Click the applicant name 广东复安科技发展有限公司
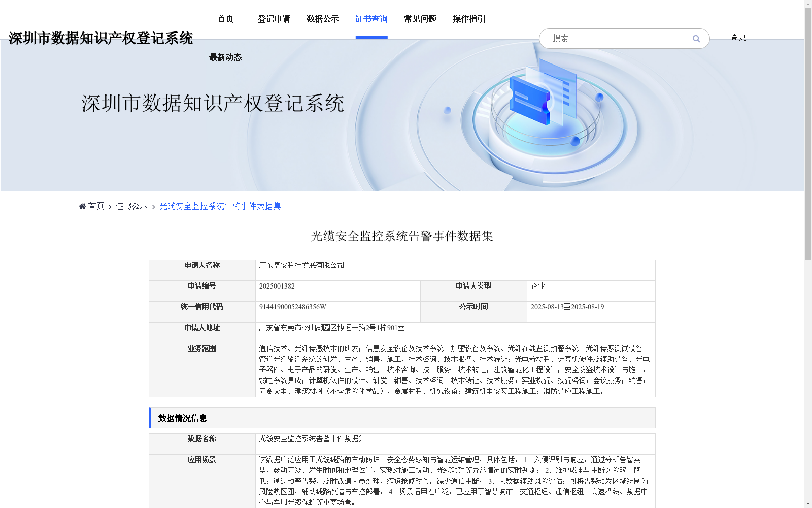Screen dimensions: 812x508 [301, 265]
